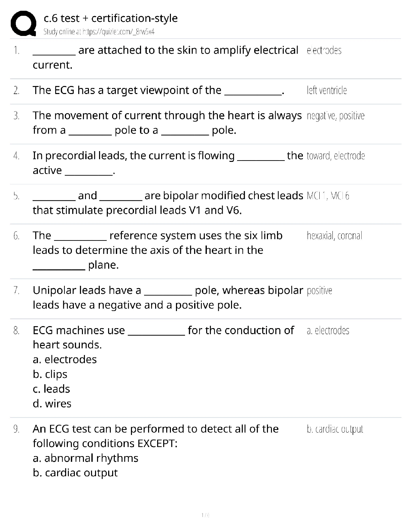Click the page number indicator at bottom

(205, 515)
